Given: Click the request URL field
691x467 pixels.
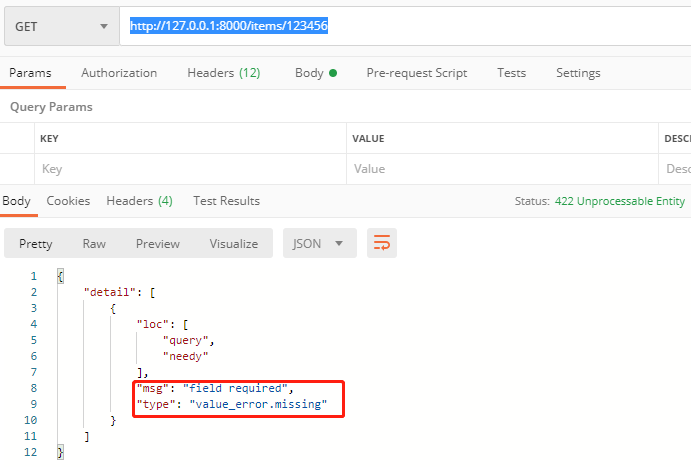Looking at the screenshot, I should 400,27.
